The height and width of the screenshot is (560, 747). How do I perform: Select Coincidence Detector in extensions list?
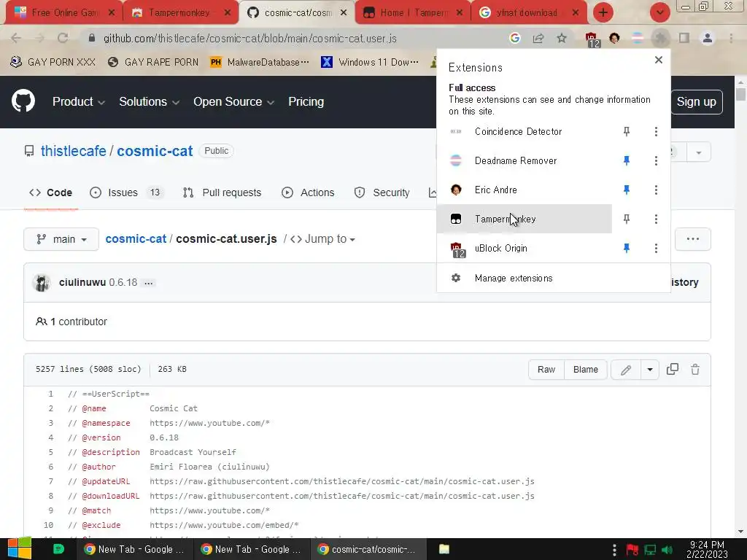pos(524,131)
